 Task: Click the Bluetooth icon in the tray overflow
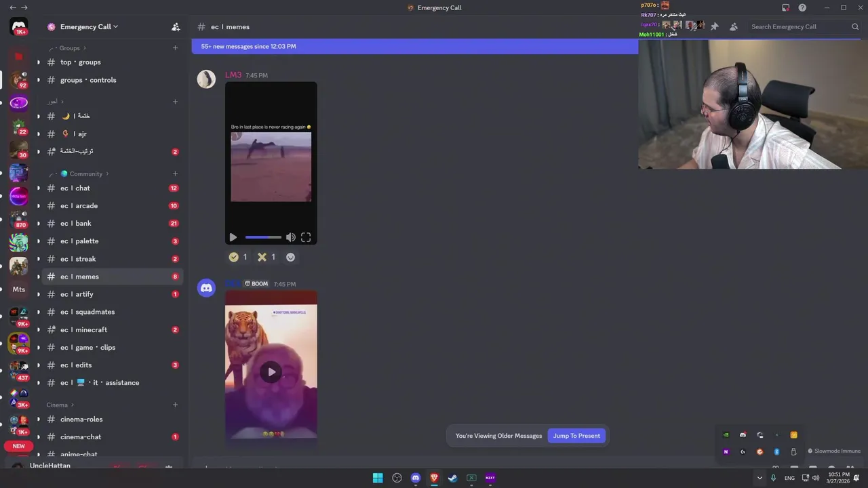pos(776,451)
